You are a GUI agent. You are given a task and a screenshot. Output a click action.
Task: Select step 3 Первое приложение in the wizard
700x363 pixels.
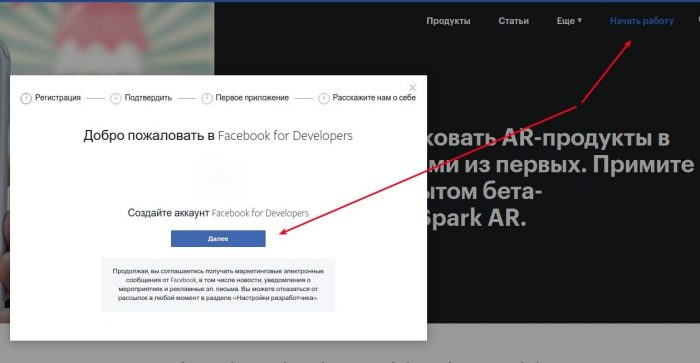pos(245,98)
